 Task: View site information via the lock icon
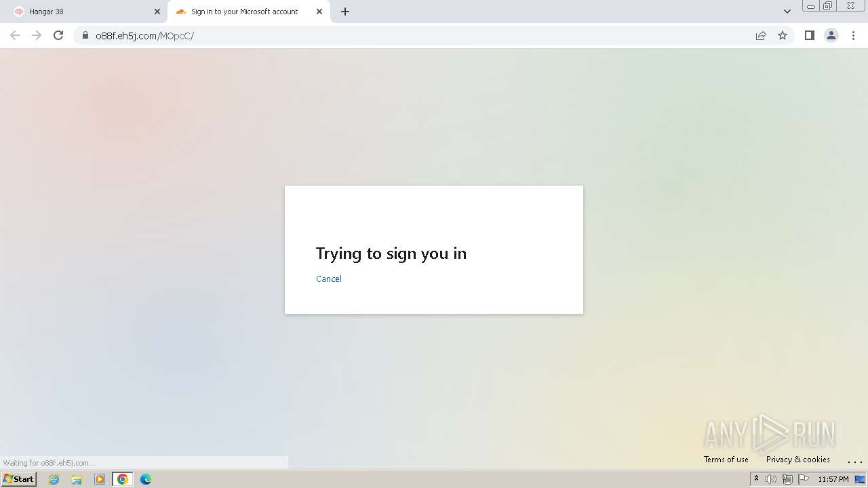[x=85, y=35]
